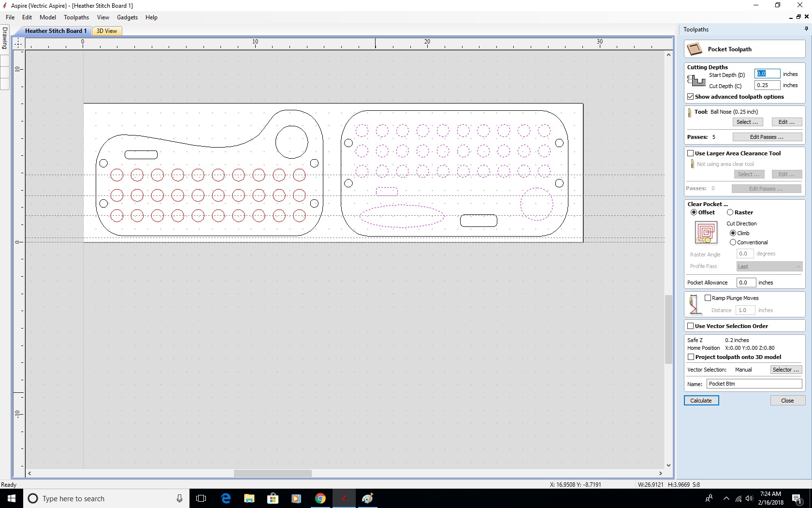Screen dimensions: 812x508
Task: Open the Edit menu
Action: tap(27, 17)
